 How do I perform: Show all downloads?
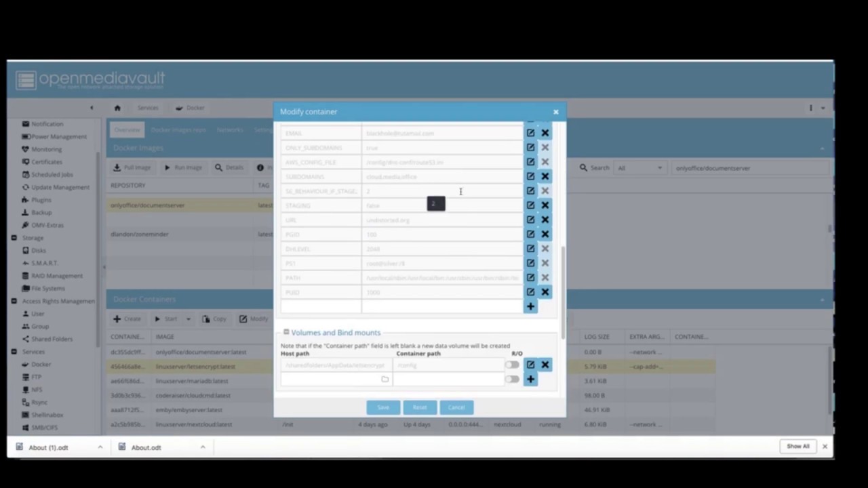pos(798,447)
